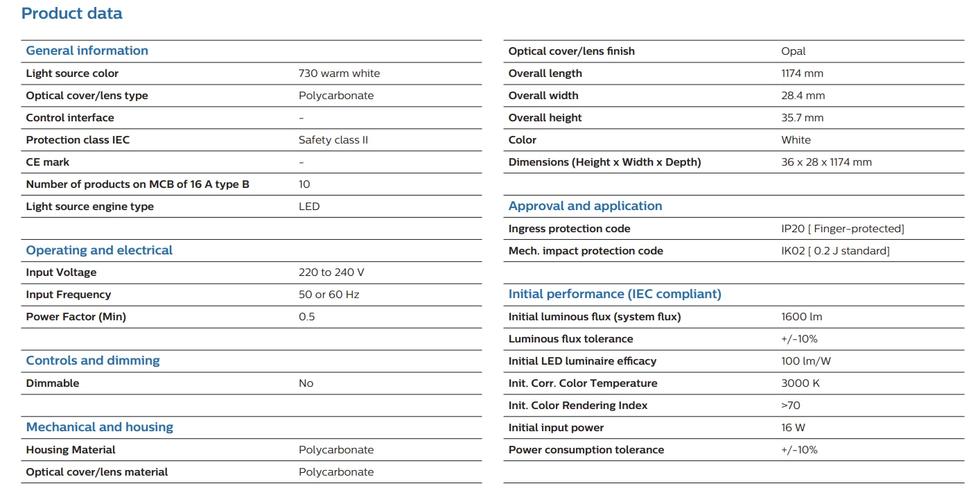Click the Mech. impact protection code label
This screenshot has height=495, width=980.
[x=586, y=251]
